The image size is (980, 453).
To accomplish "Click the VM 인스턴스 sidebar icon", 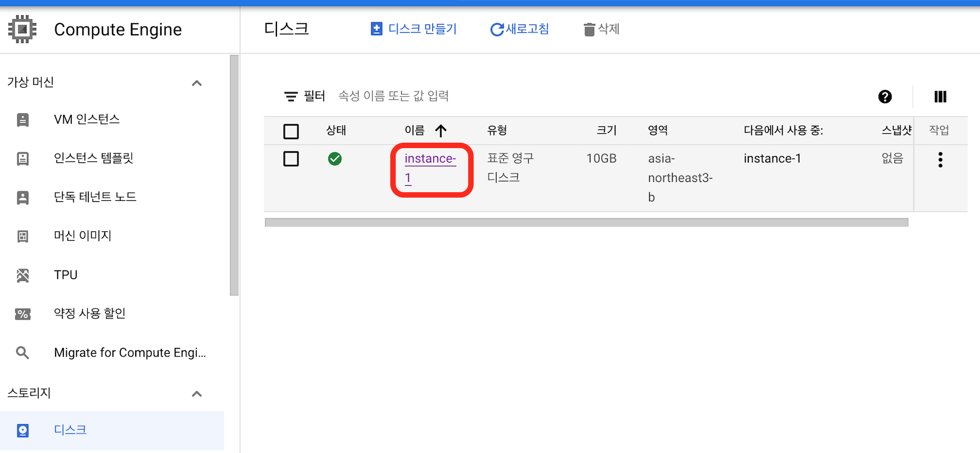I will 23,120.
